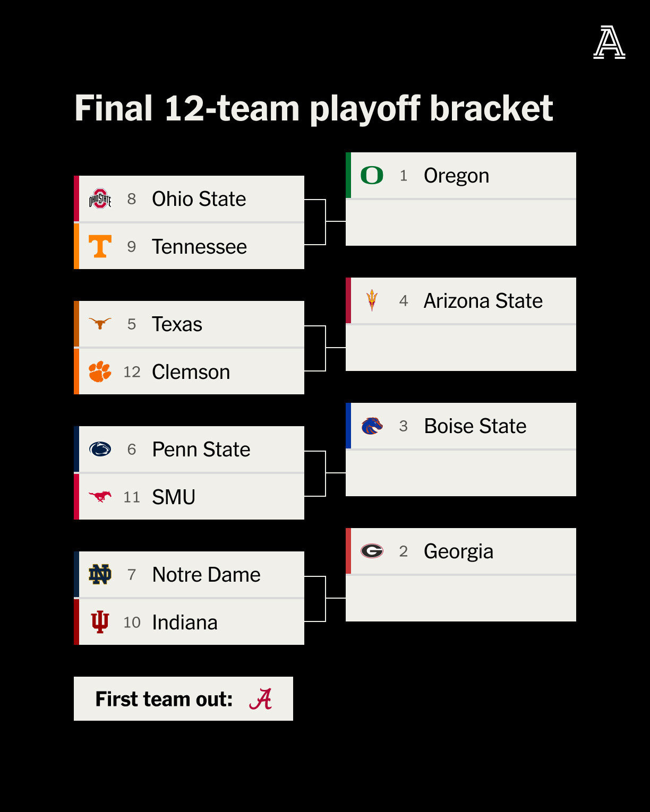Click the Clemson paw logo
The width and height of the screenshot is (650, 812).
pos(100,372)
